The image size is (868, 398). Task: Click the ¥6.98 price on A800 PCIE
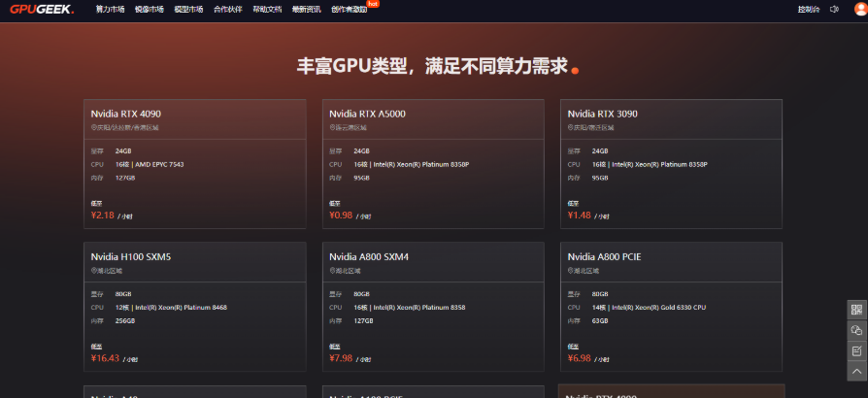coord(579,358)
